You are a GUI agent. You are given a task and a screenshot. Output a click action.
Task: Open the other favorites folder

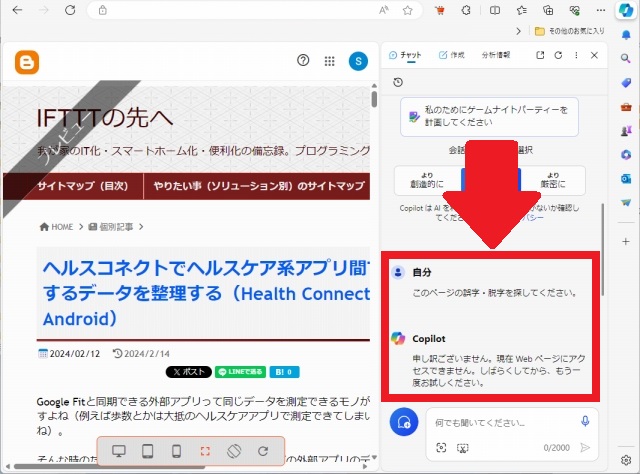pos(569,31)
